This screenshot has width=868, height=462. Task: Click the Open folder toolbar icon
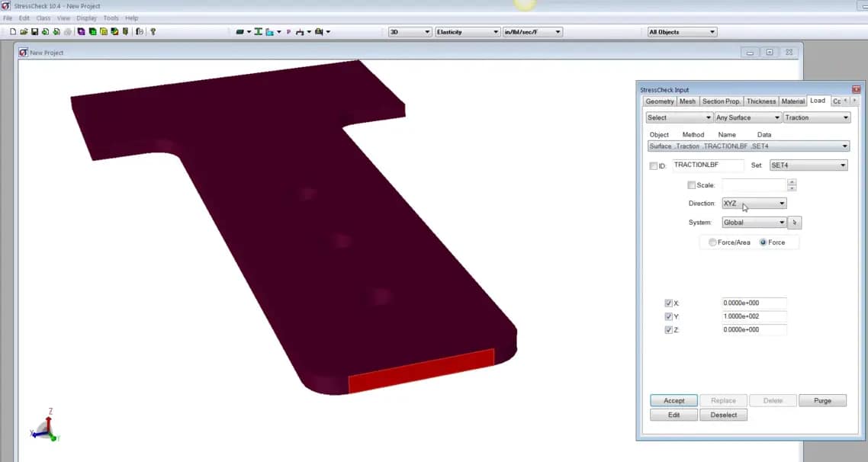click(x=24, y=32)
